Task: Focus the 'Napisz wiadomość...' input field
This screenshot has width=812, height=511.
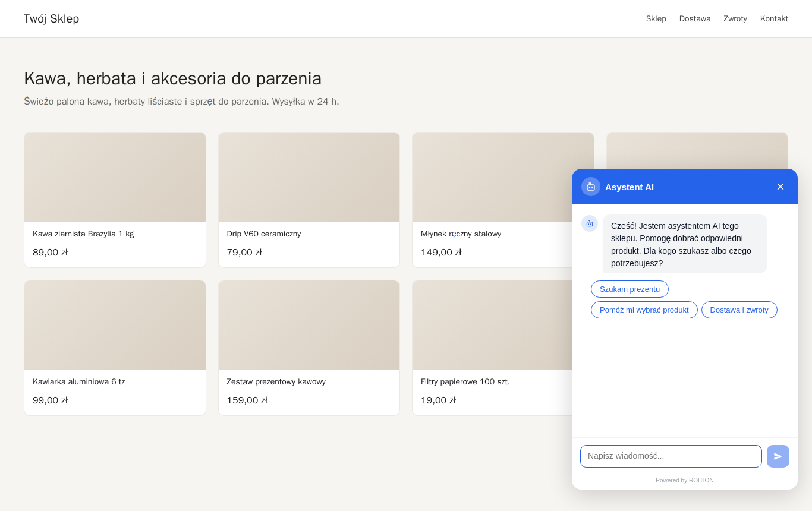Action: pyautogui.click(x=671, y=456)
